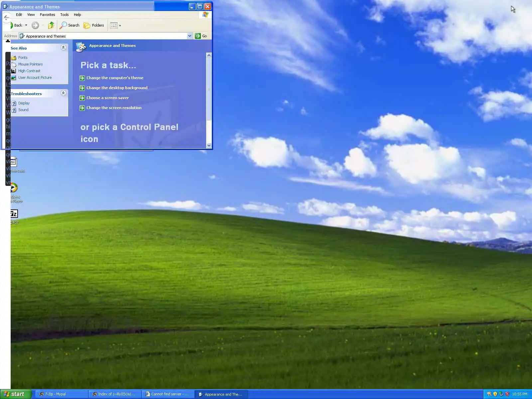Click the User Account Picture icon

[14, 78]
